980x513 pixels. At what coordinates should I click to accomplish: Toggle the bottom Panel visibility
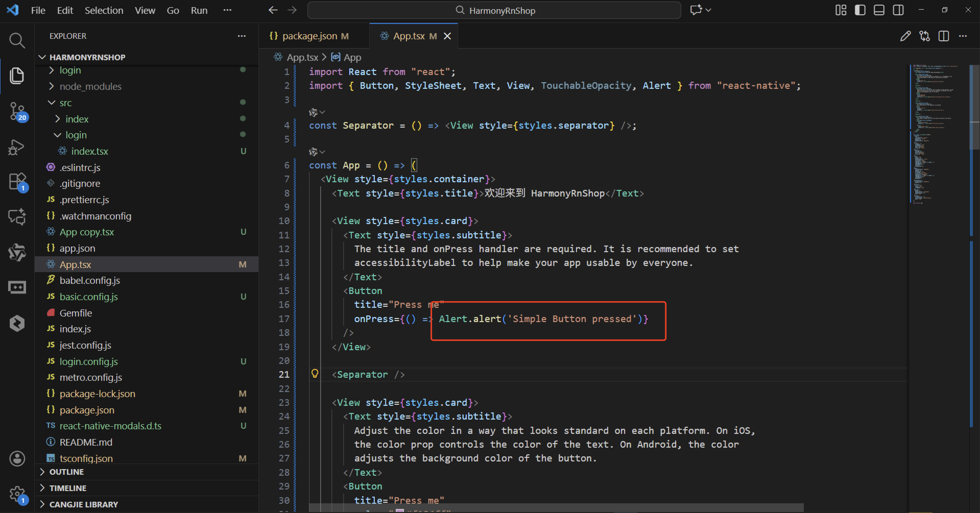(x=879, y=10)
